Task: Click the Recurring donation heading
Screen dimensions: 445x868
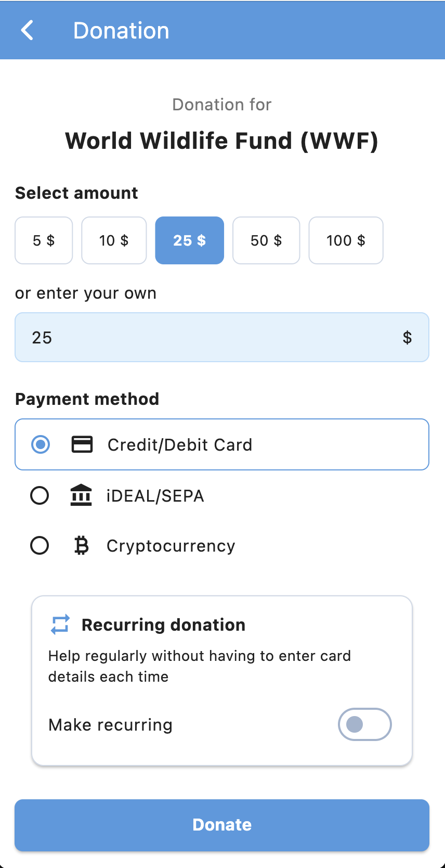Action: 163,624
